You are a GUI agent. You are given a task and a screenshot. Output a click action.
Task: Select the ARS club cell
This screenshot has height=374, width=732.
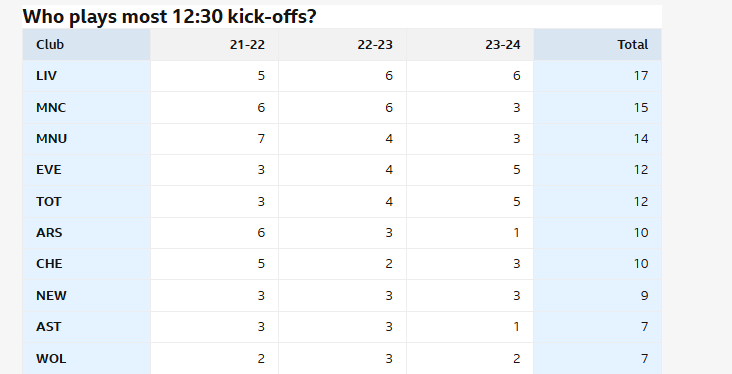[86, 233]
